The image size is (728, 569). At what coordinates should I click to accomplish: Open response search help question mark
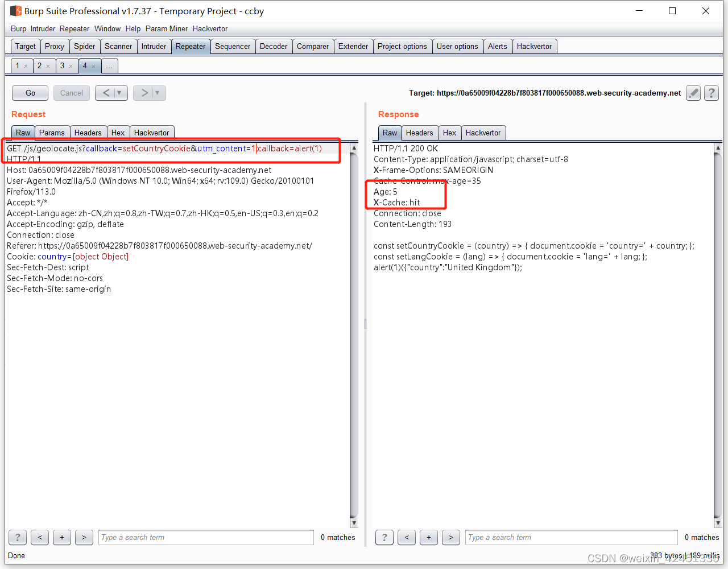(384, 537)
